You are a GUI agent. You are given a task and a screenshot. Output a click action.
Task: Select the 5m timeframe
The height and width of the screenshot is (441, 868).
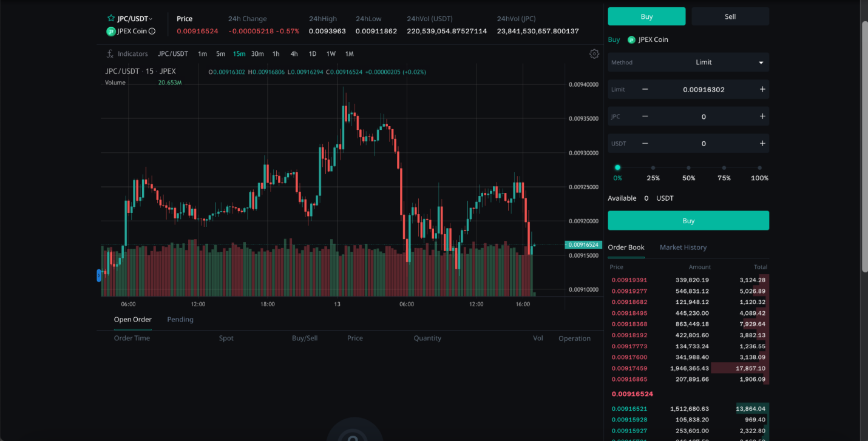[221, 54]
